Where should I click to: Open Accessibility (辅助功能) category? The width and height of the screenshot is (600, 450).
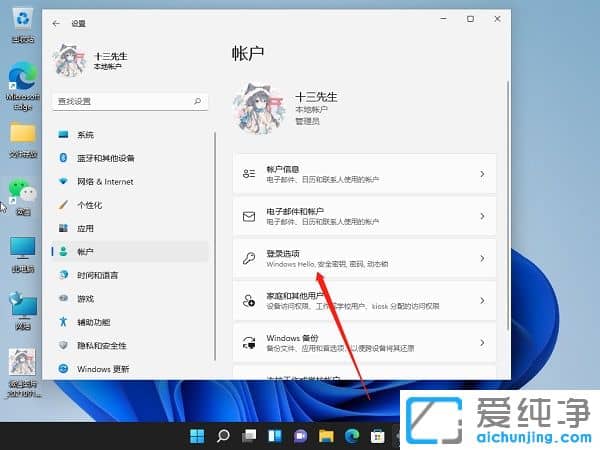tap(130, 322)
